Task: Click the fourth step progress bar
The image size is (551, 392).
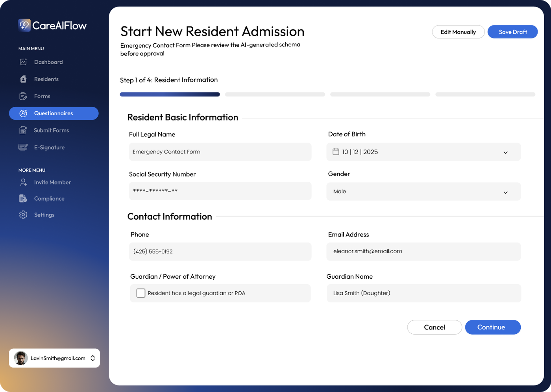Action: tap(485, 94)
